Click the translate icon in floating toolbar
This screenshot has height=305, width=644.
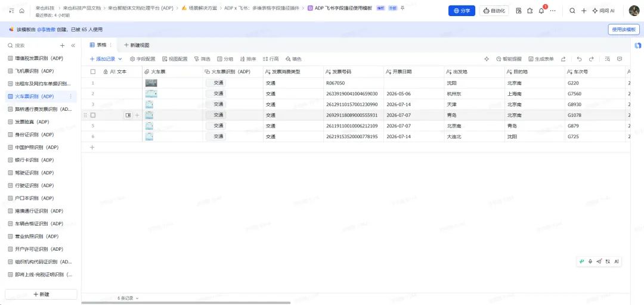tap(608, 262)
